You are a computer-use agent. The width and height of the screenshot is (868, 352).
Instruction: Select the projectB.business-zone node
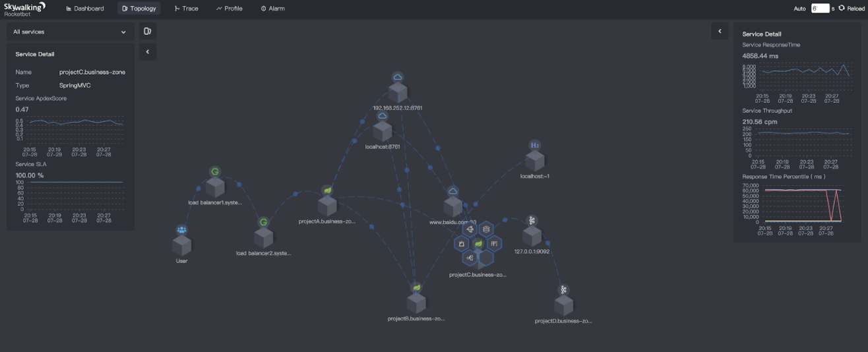[x=416, y=303]
